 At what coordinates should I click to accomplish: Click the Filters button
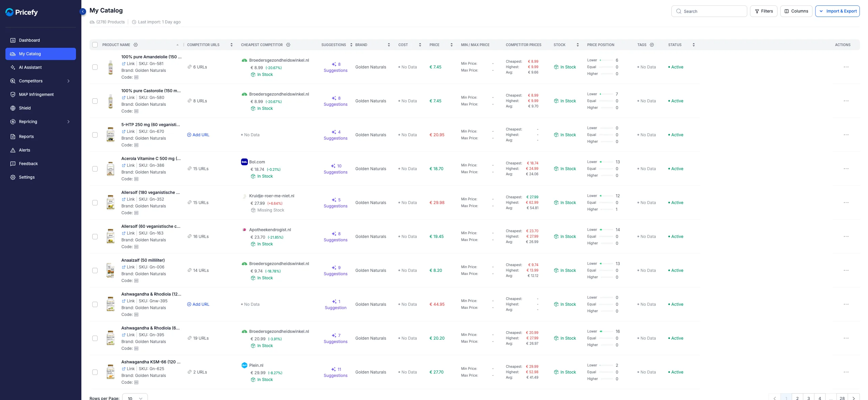point(764,11)
